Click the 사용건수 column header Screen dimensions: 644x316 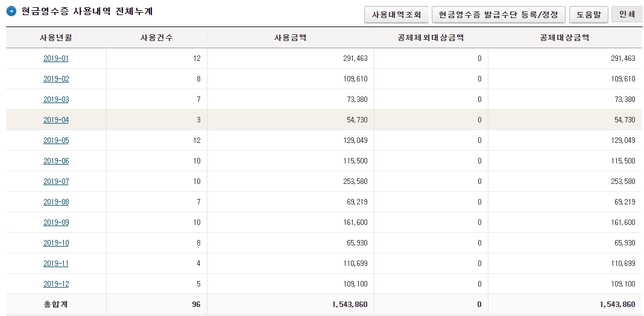(x=157, y=38)
